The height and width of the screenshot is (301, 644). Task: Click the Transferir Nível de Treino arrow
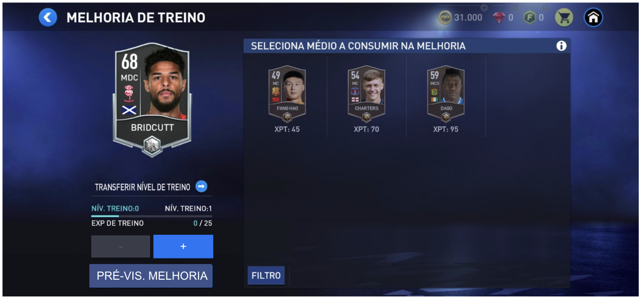pos(201,186)
